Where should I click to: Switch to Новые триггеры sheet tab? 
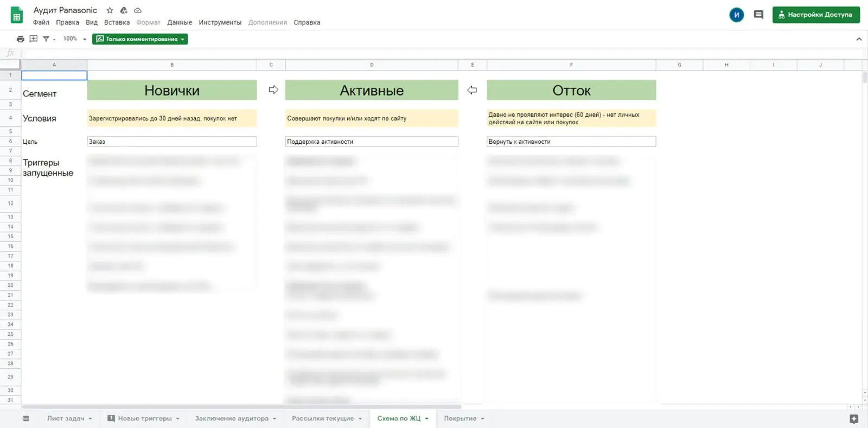click(145, 419)
